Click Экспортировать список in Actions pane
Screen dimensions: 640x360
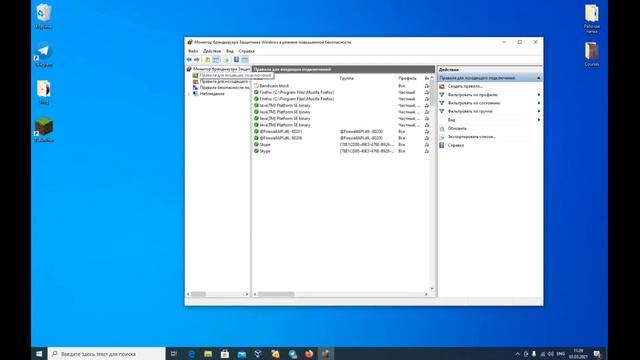[x=471, y=137]
